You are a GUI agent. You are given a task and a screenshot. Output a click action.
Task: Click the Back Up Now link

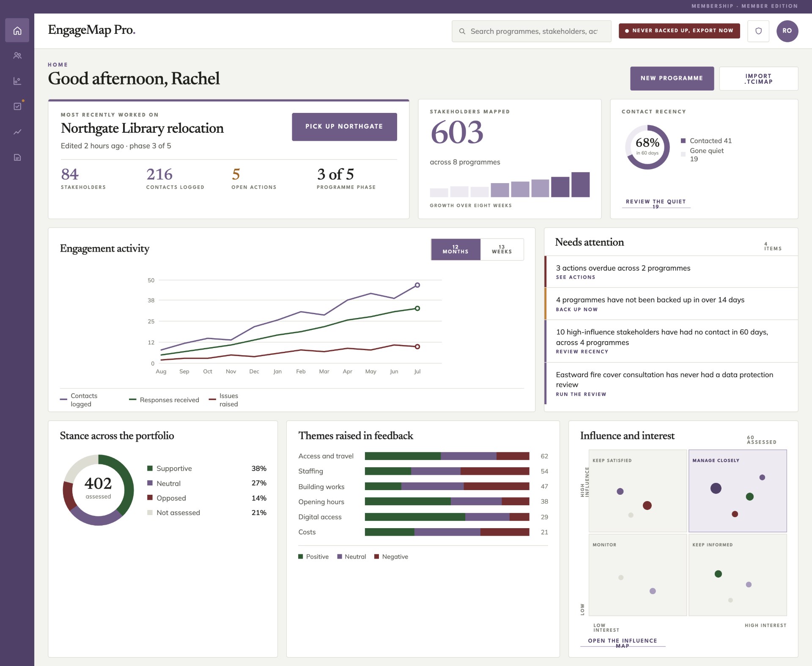pos(577,310)
